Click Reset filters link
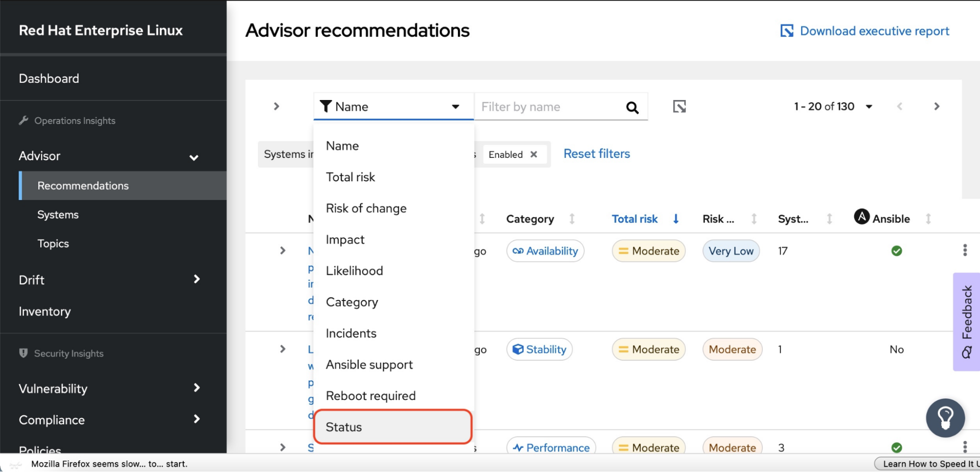Image resolution: width=980 pixels, height=472 pixels. tap(597, 154)
